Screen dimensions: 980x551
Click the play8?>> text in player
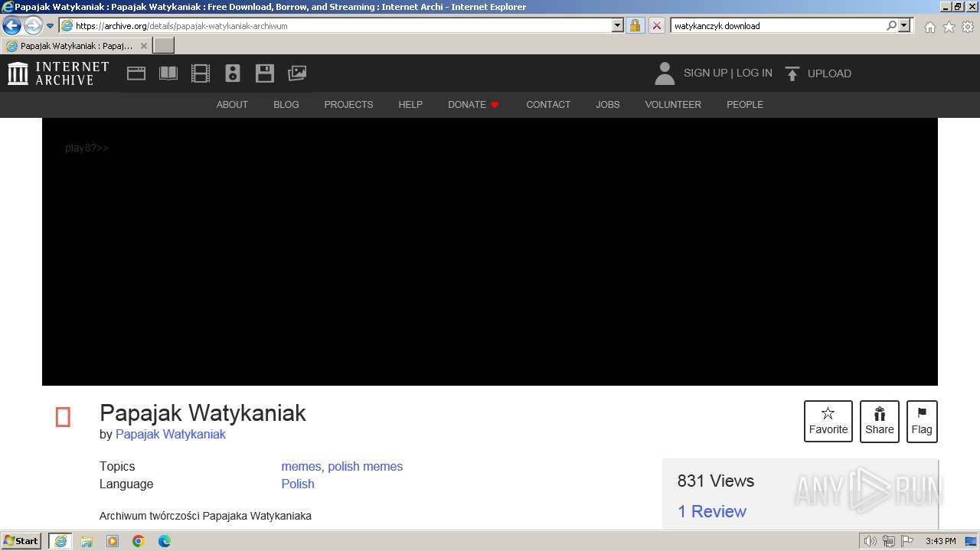[87, 148]
